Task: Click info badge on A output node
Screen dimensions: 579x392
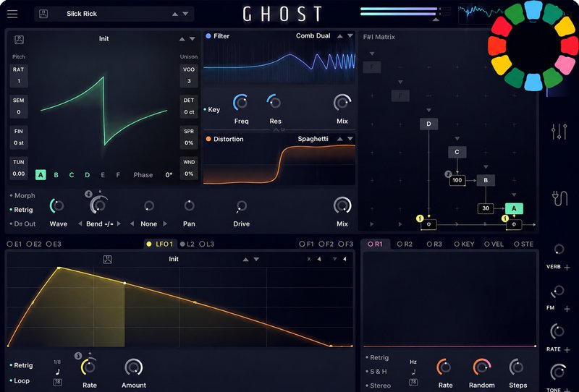Action: tap(504, 218)
